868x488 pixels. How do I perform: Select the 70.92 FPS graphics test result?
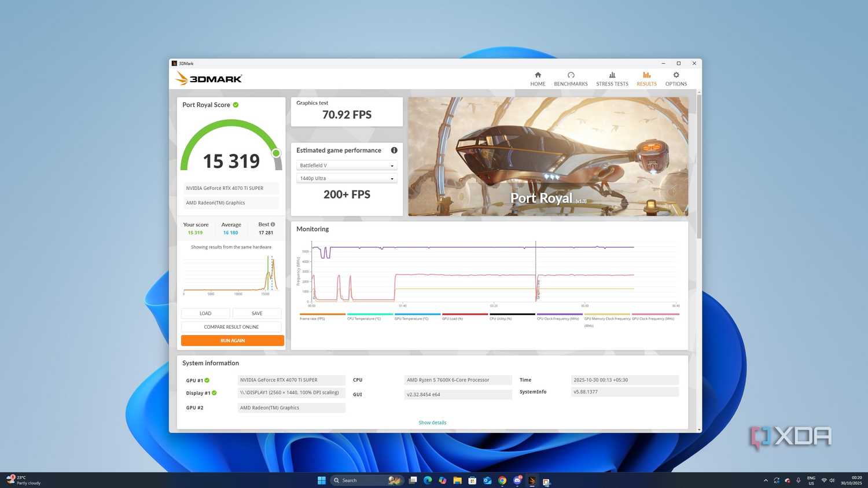click(x=347, y=115)
